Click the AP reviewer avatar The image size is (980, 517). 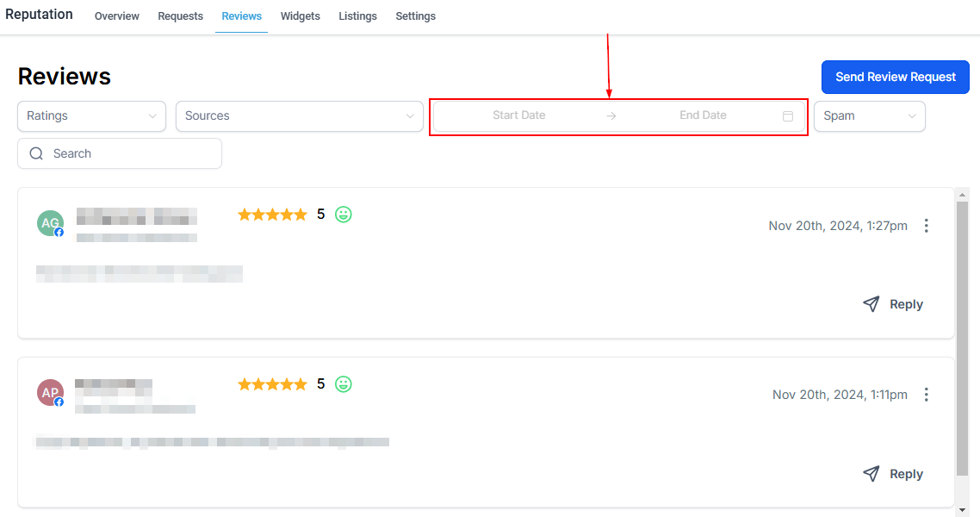click(50, 393)
